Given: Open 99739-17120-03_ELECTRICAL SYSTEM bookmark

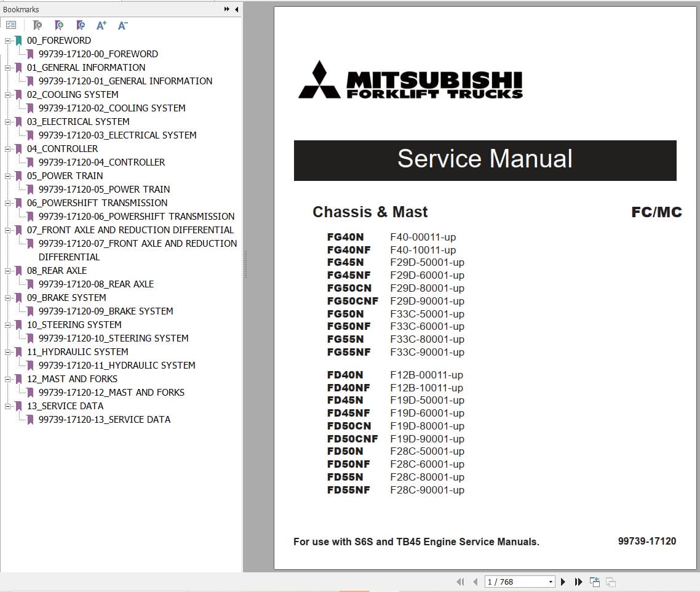Looking at the screenshot, I should coord(117,135).
